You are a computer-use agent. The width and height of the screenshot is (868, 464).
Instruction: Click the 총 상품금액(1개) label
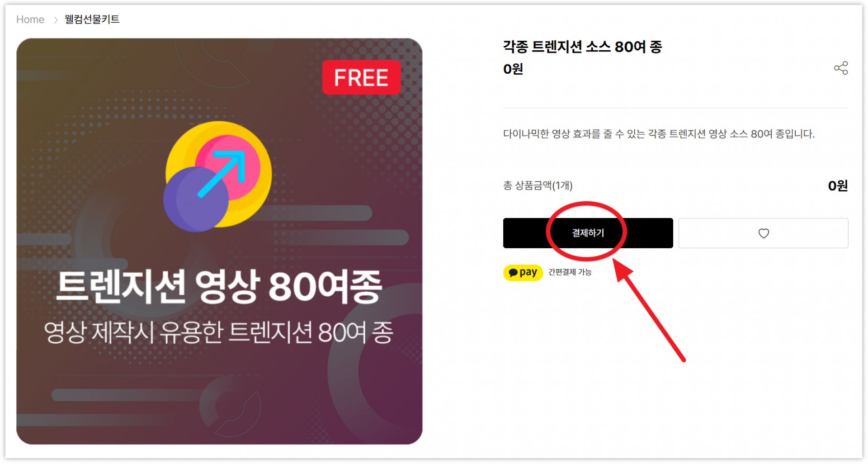pos(538,185)
